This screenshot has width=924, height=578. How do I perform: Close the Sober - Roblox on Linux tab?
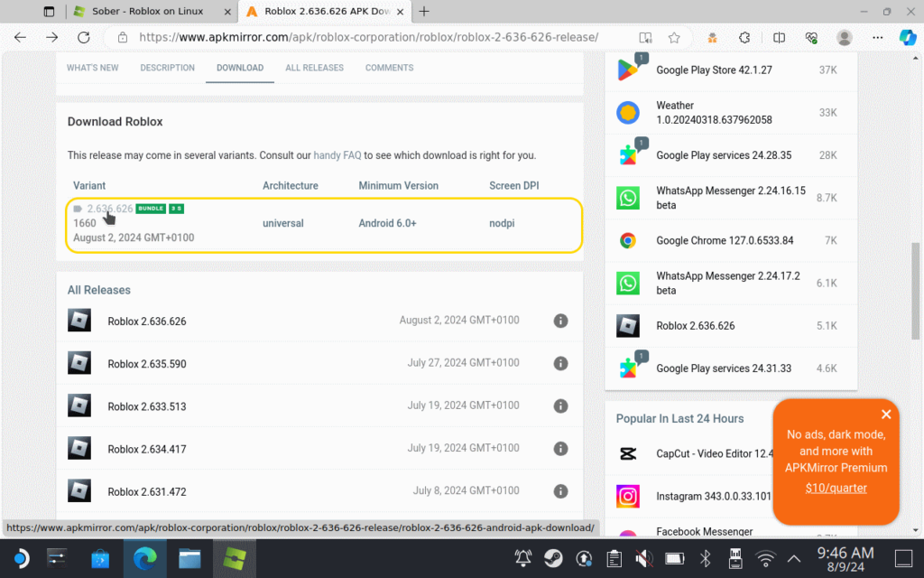[x=227, y=11]
